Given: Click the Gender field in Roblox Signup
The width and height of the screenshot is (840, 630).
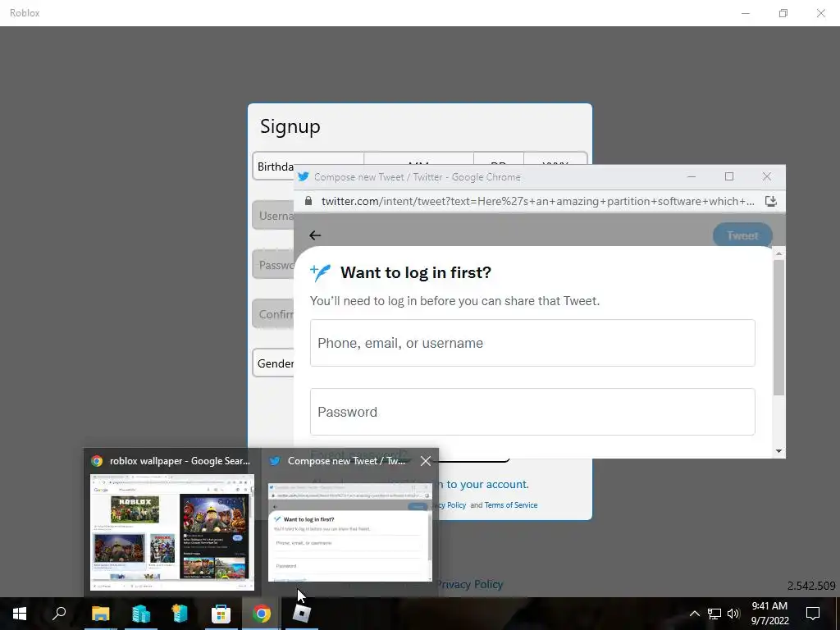Looking at the screenshot, I should pyautogui.click(x=273, y=363).
